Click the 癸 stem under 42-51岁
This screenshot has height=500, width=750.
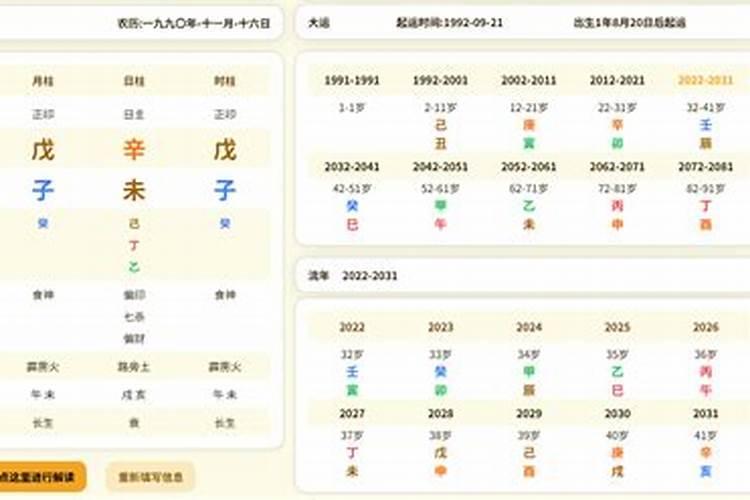point(352,206)
